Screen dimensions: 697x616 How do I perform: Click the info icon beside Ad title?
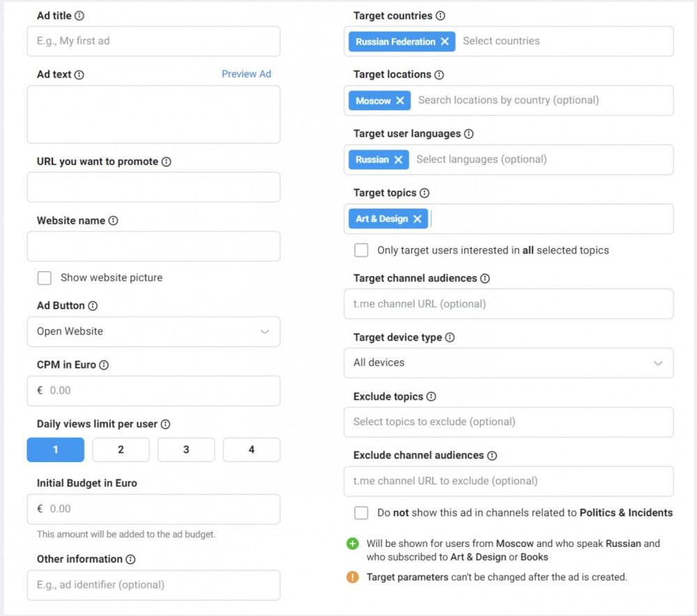(79, 16)
